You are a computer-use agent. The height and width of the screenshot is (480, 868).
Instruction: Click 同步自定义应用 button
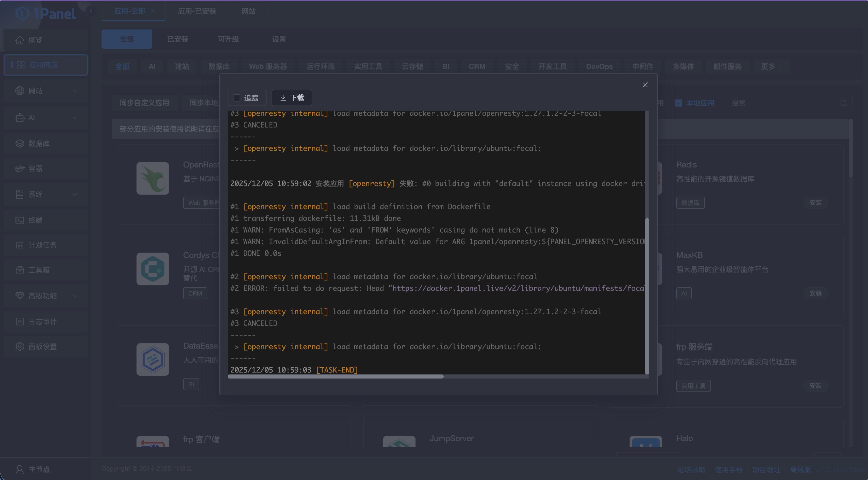click(x=145, y=103)
